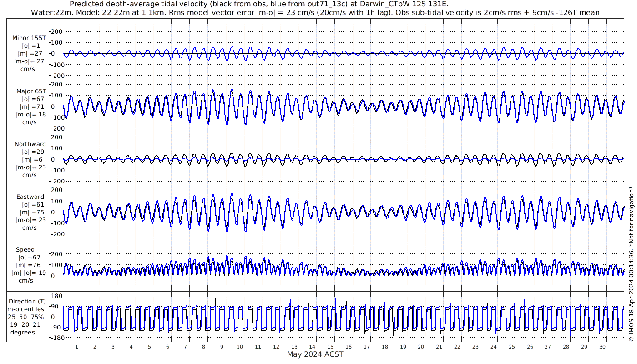Viewport: 637px width, 364px height.
Task: Click the "May 2024 ACST" axis title
Action: (315, 354)
